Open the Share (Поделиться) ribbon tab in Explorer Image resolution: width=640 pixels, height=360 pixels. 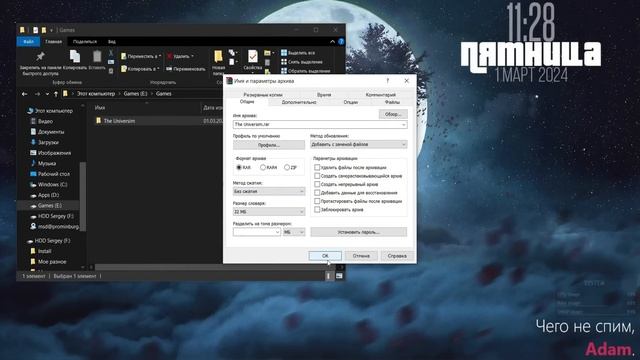[x=85, y=42]
